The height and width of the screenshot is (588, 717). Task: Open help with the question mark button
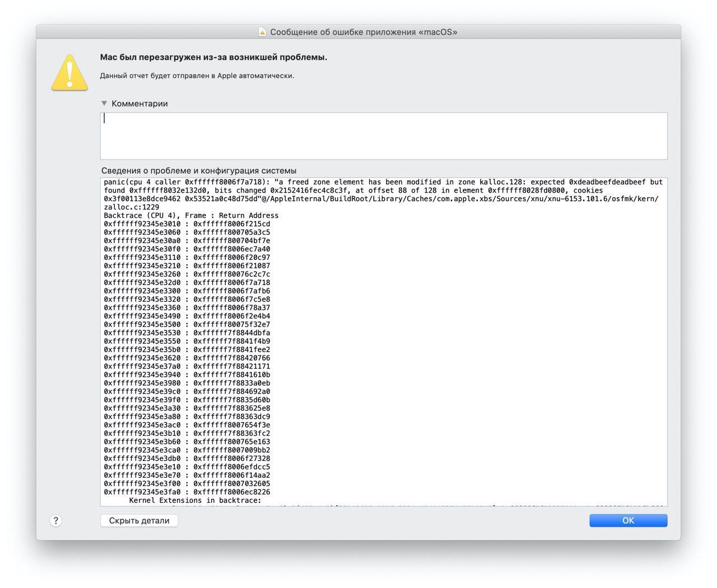56,521
